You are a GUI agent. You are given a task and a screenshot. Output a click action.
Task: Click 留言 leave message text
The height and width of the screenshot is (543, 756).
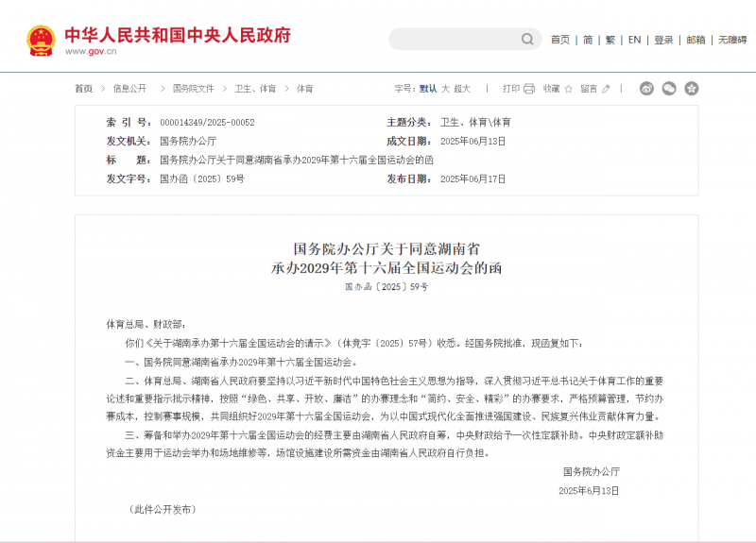(589, 89)
